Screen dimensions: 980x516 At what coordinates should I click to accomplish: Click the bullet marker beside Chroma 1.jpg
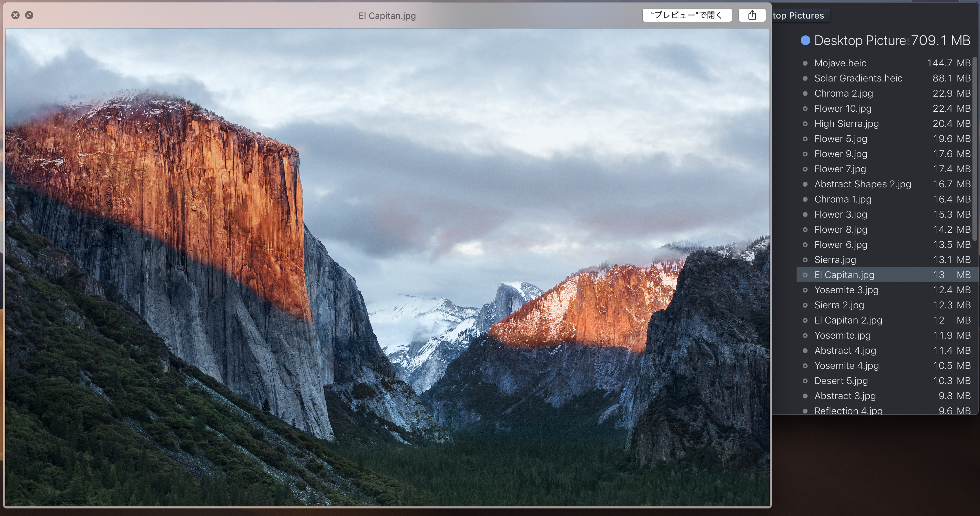805,199
